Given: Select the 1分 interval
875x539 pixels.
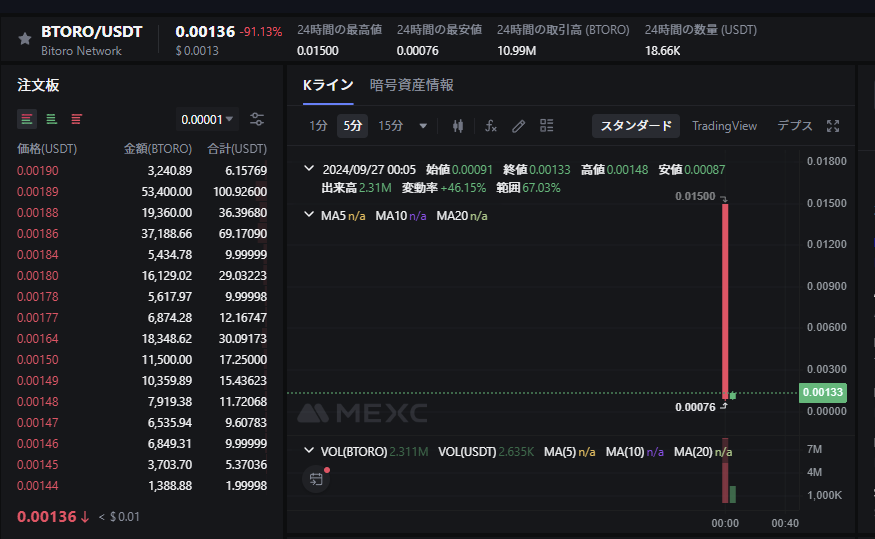Looking at the screenshot, I should pos(318,126).
